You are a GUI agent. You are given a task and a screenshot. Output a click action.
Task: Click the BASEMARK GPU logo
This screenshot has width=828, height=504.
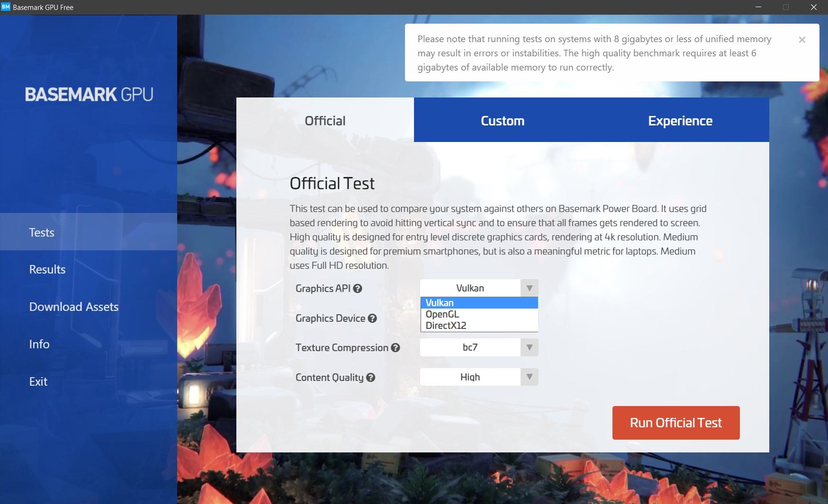(89, 94)
